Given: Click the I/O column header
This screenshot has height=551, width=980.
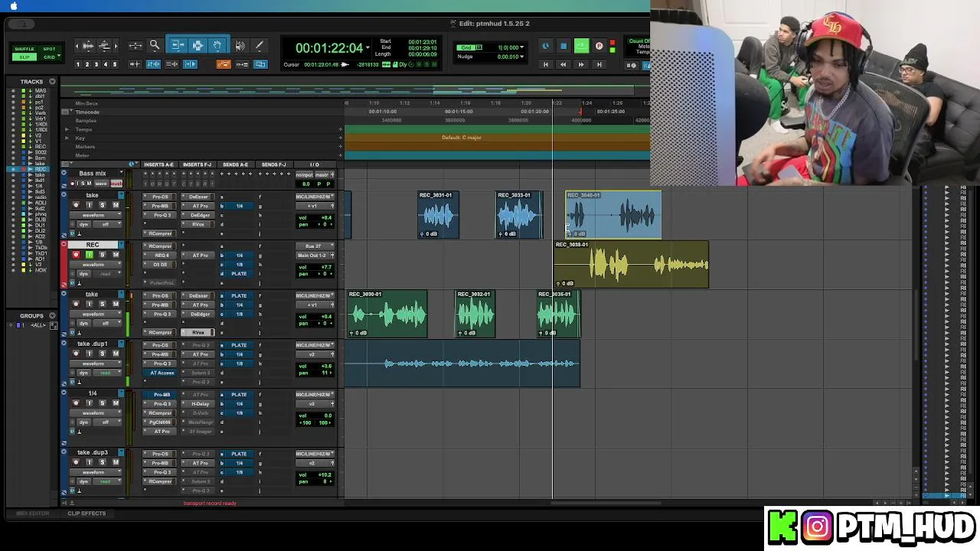Looking at the screenshot, I should (314, 165).
